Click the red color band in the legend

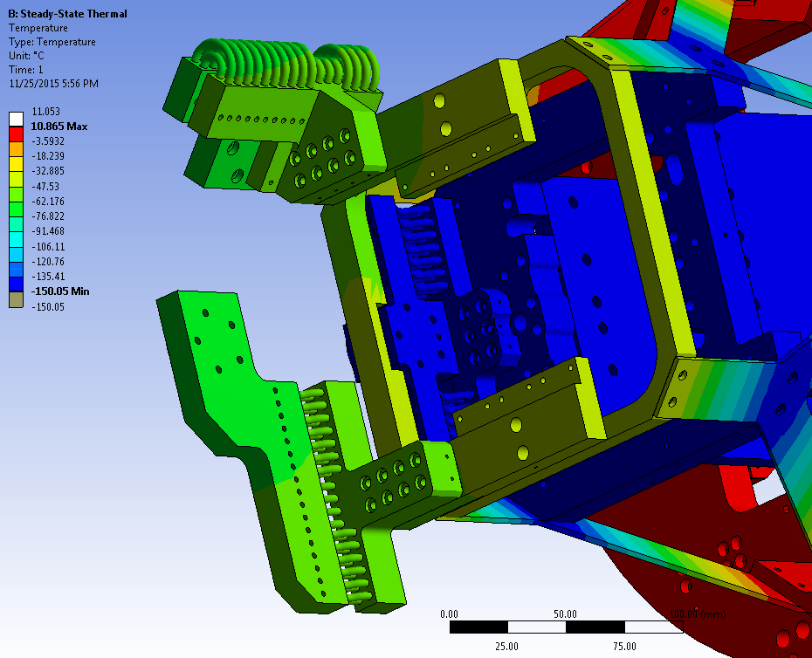click(x=16, y=134)
